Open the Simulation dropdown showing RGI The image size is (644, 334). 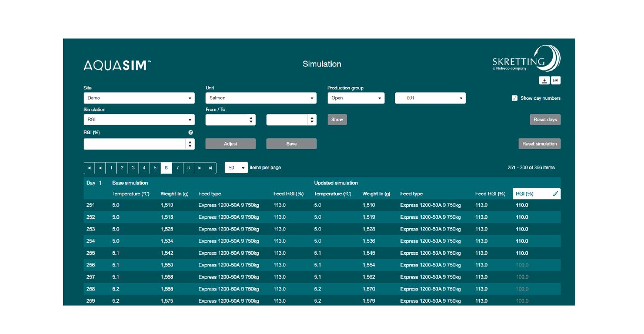(139, 120)
